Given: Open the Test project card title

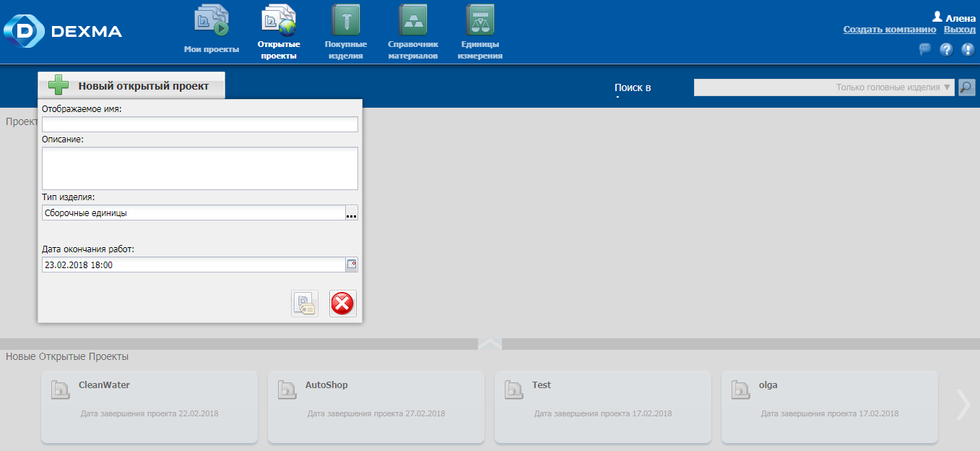Looking at the screenshot, I should click(x=542, y=385).
